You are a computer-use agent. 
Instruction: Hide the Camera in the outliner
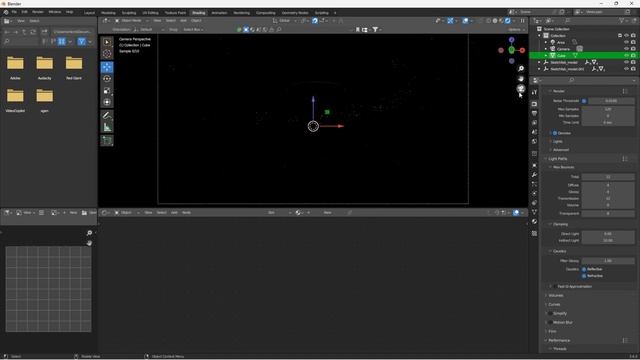(626, 49)
